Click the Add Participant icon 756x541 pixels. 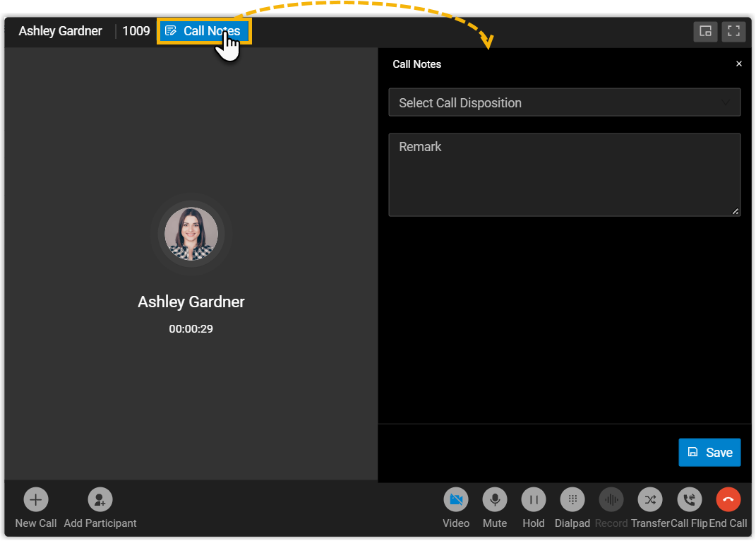100,500
